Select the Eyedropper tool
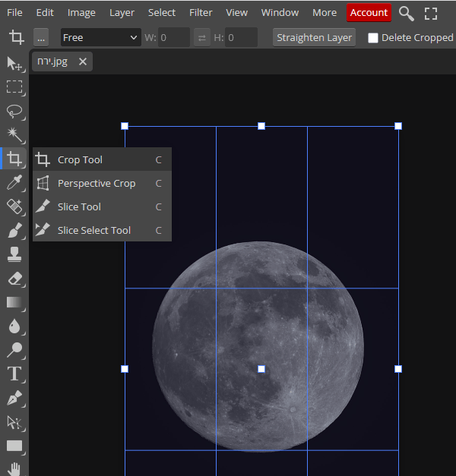The height and width of the screenshot is (476, 456). [14, 182]
